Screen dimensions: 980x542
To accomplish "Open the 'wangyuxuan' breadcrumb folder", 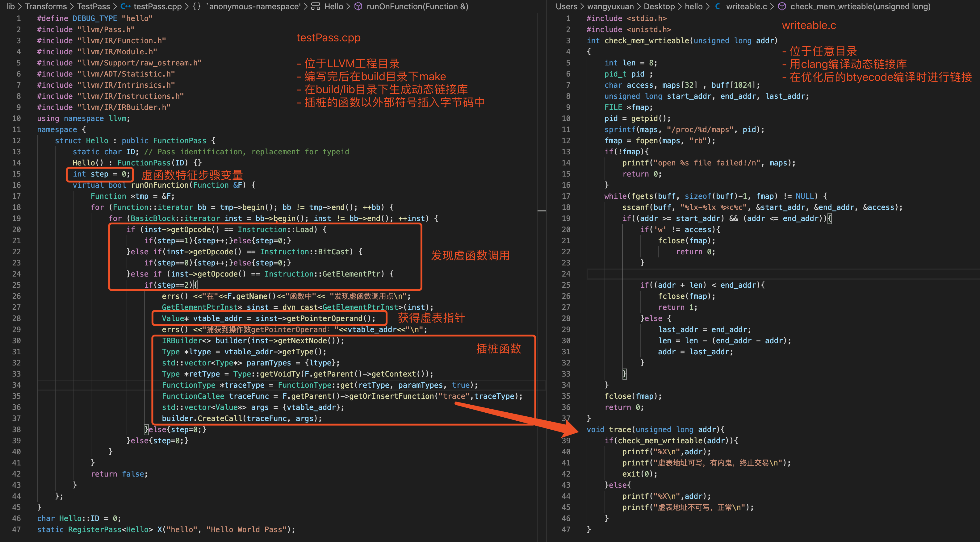I will [610, 6].
